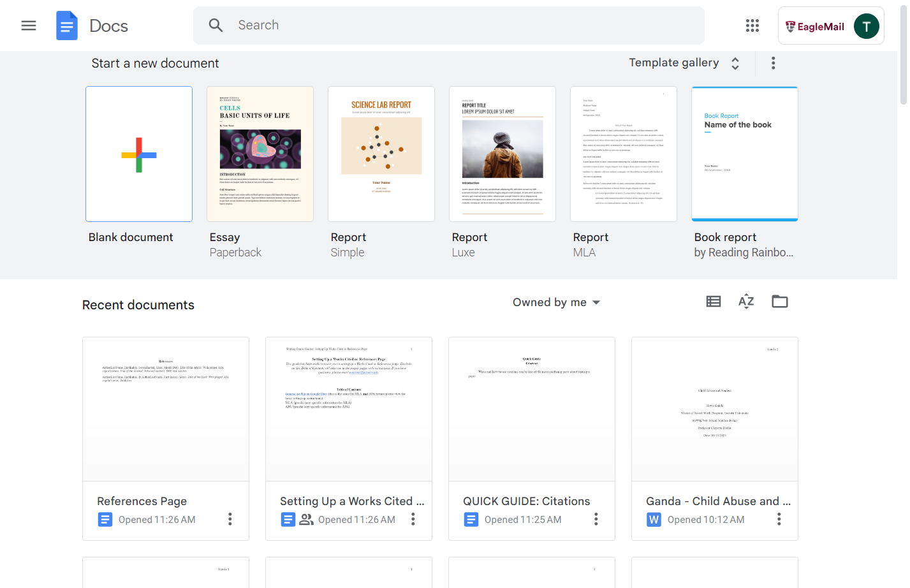Open the Setting Up a Works Cited thumbnail
This screenshot has height=588, width=910.
[x=349, y=409]
